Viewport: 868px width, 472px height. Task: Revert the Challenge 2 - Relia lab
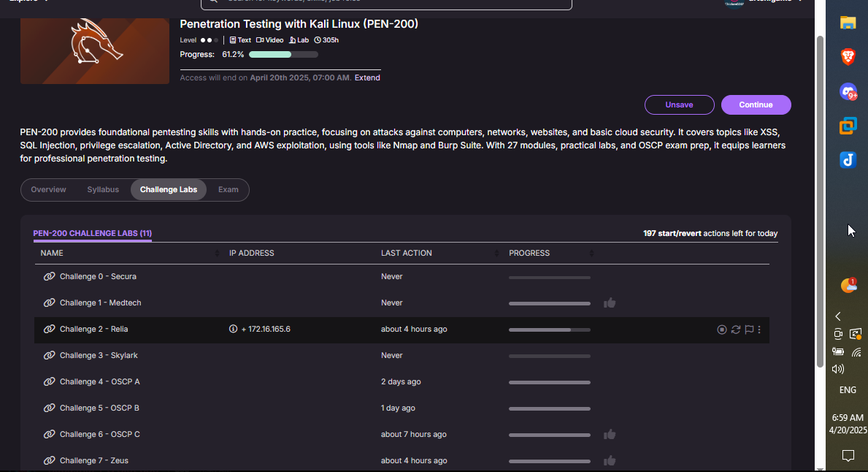[736, 330]
